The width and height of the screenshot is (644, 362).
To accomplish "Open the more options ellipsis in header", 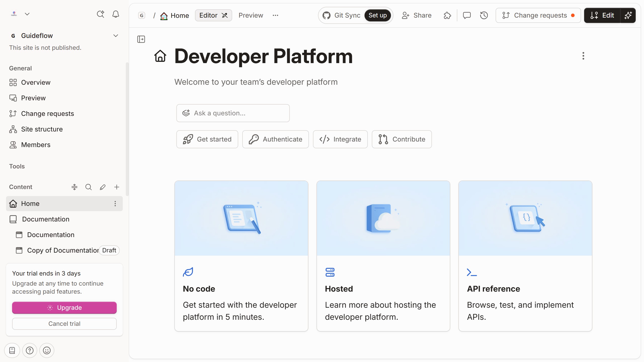I will (x=275, y=16).
